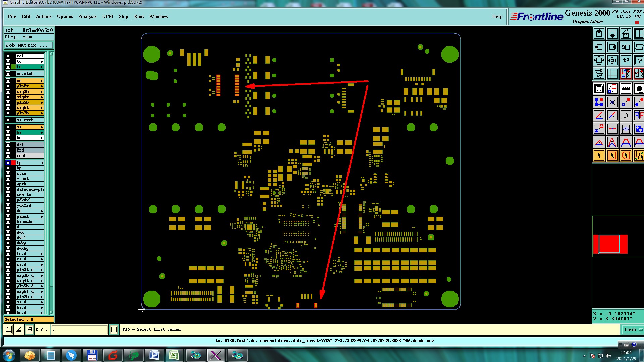The image size is (644, 362).
Task: Open the Analysis menu
Action: click(x=87, y=16)
